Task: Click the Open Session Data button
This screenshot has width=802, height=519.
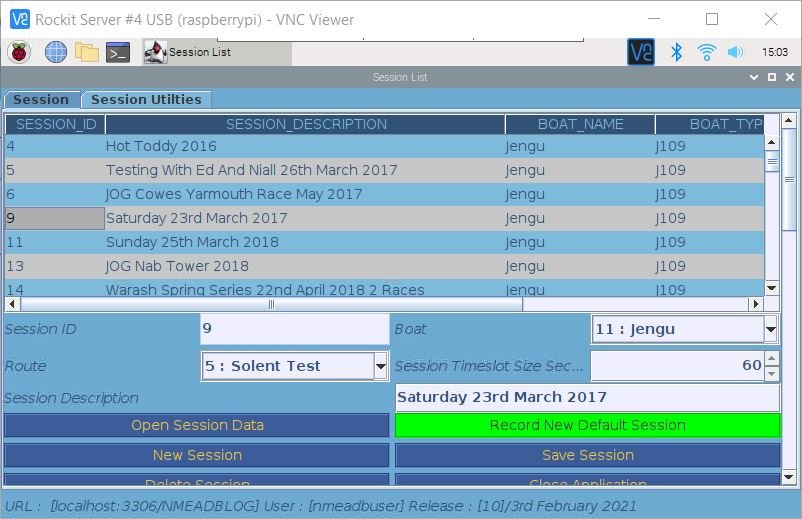Action: click(x=197, y=425)
